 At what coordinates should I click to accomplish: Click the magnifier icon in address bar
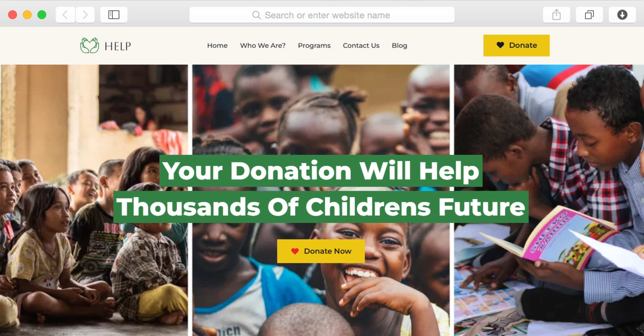pos(256,15)
